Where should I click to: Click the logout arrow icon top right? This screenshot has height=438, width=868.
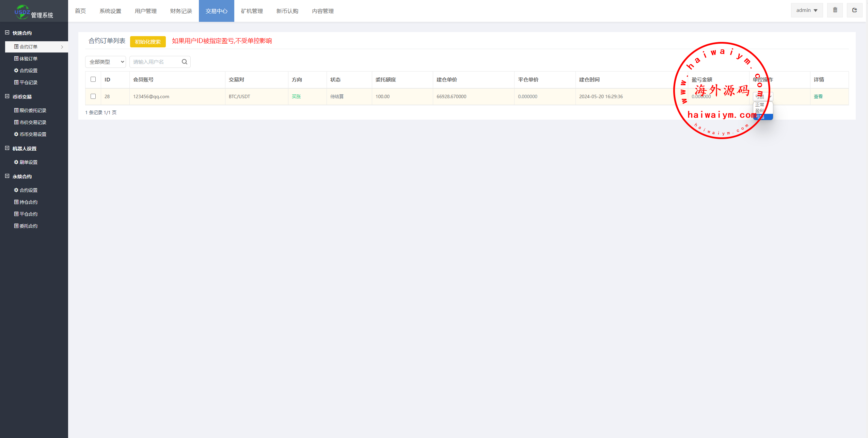pos(854,10)
